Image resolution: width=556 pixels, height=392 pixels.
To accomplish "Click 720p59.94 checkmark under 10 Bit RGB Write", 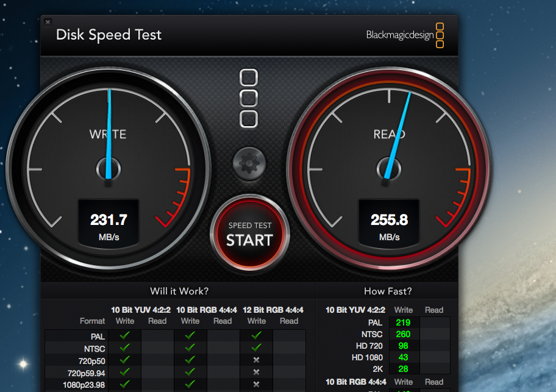I will click(x=190, y=372).
